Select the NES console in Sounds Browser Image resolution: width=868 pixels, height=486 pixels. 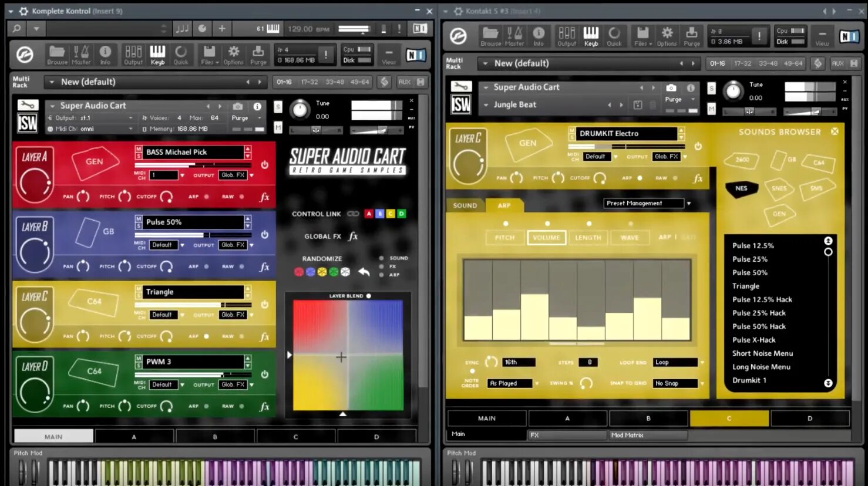click(x=742, y=188)
